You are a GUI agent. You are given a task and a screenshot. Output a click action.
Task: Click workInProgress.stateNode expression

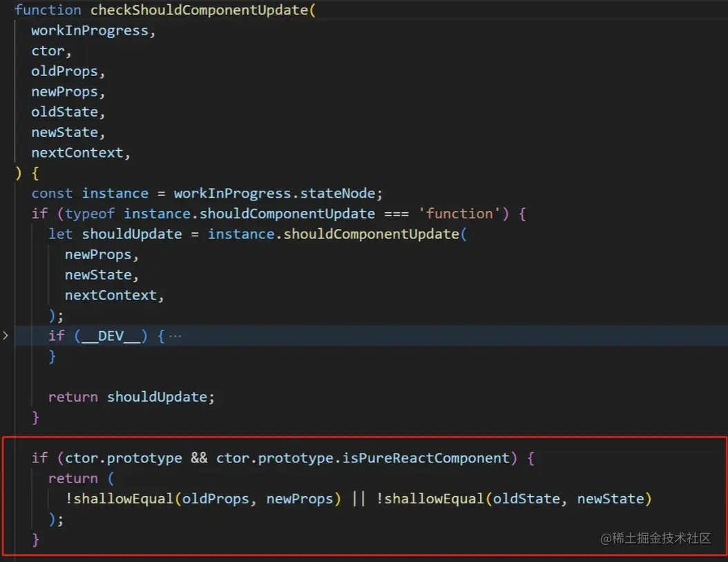[x=274, y=194]
